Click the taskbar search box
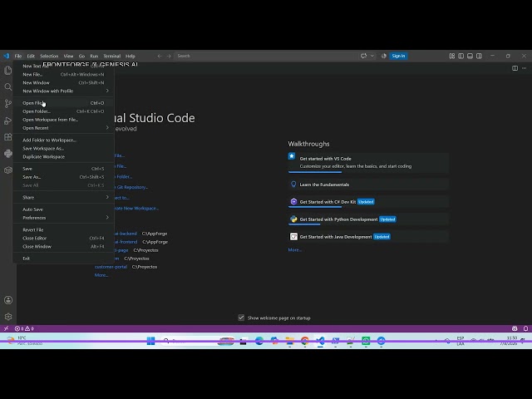The width and height of the screenshot is (532, 399). [x=198, y=341]
